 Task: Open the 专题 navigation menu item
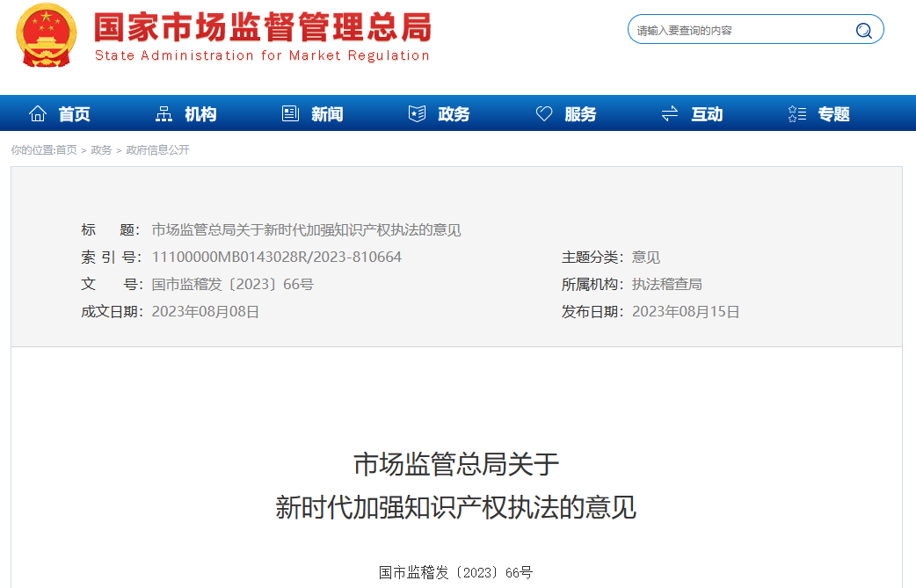pyautogui.click(x=833, y=114)
